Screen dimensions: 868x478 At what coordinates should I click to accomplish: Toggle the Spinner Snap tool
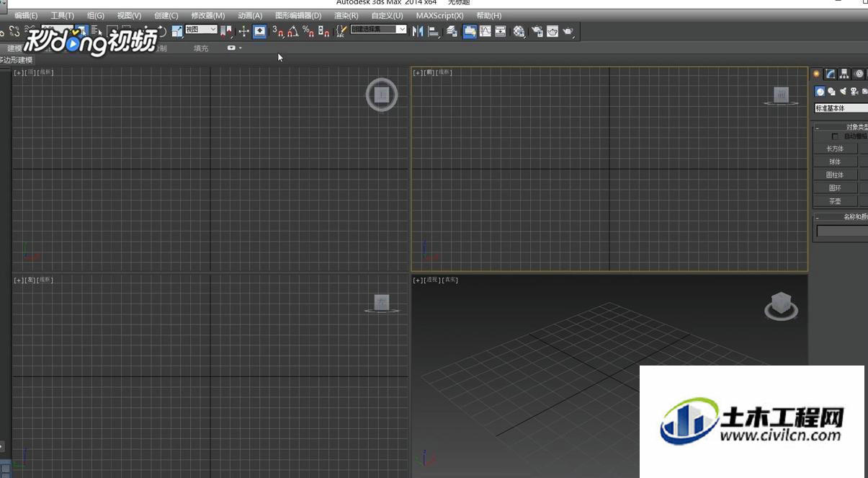[x=324, y=31]
